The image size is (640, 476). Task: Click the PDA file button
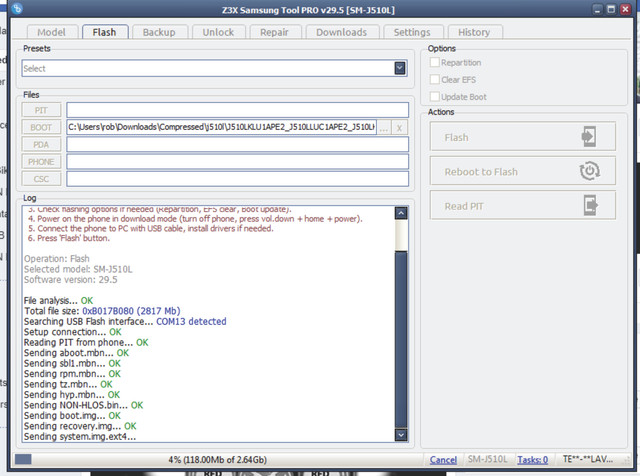(x=41, y=145)
